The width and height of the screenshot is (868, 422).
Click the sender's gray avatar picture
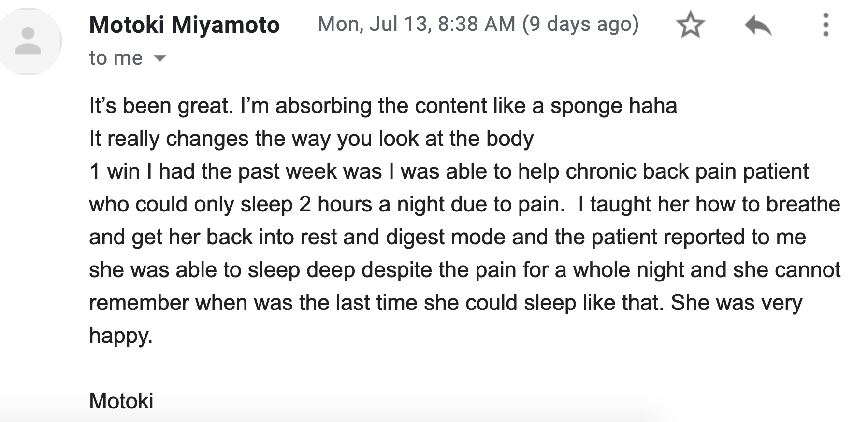tap(29, 42)
